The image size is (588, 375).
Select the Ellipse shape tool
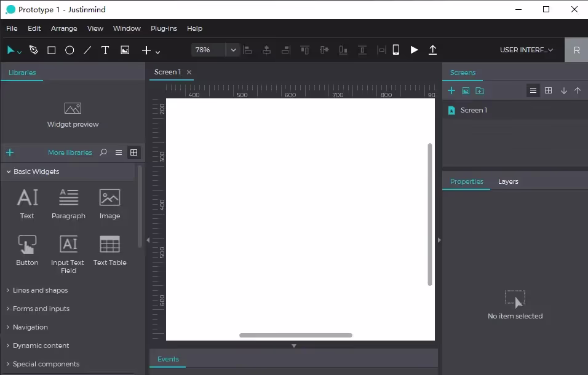(x=70, y=50)
